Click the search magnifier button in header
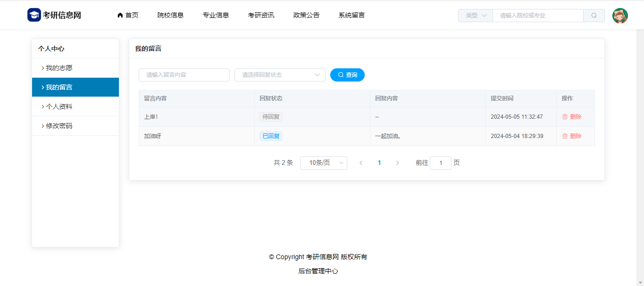Screen dimensions: 644x286 point(594,16)
